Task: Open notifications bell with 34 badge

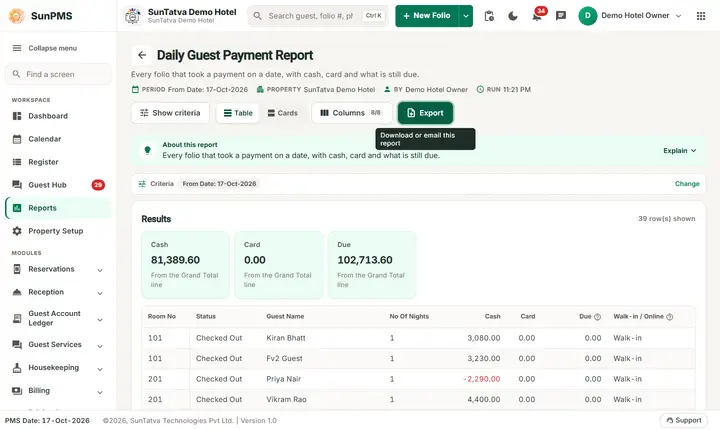Action: tap(537, 16)
